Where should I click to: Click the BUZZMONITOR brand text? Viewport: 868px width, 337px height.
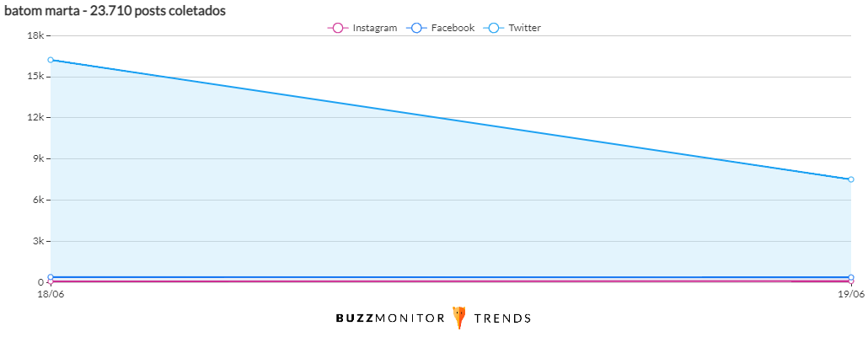pos(390,318)
